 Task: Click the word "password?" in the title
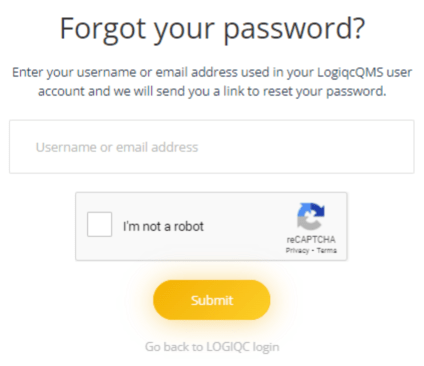(x=294, y=29)
